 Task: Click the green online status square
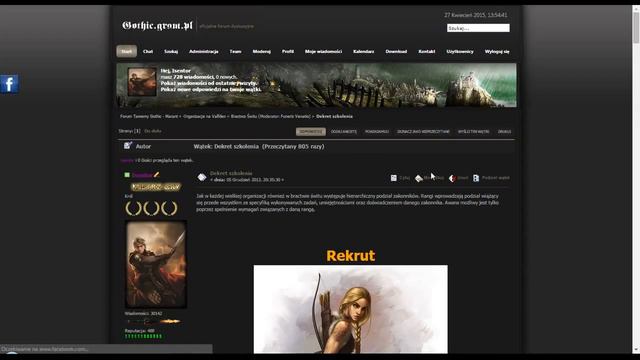pyautogui.click(x=127, y=175)
